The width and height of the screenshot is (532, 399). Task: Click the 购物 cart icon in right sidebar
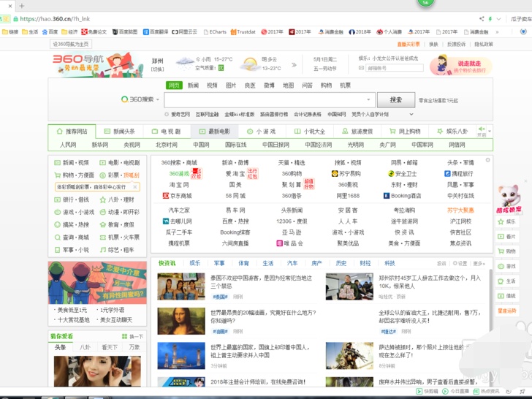point(507,251)
